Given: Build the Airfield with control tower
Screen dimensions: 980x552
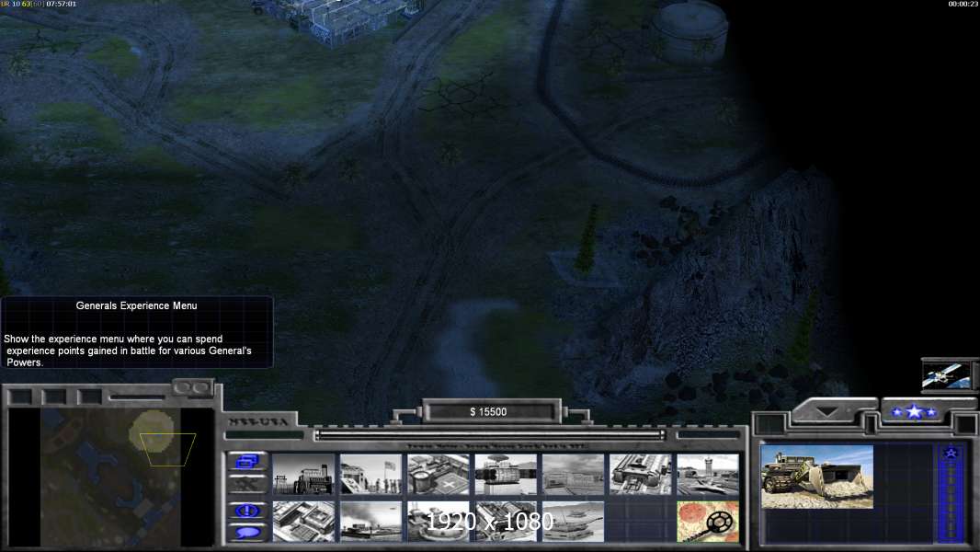Looking at the screenshot, I should coord(708,475).
